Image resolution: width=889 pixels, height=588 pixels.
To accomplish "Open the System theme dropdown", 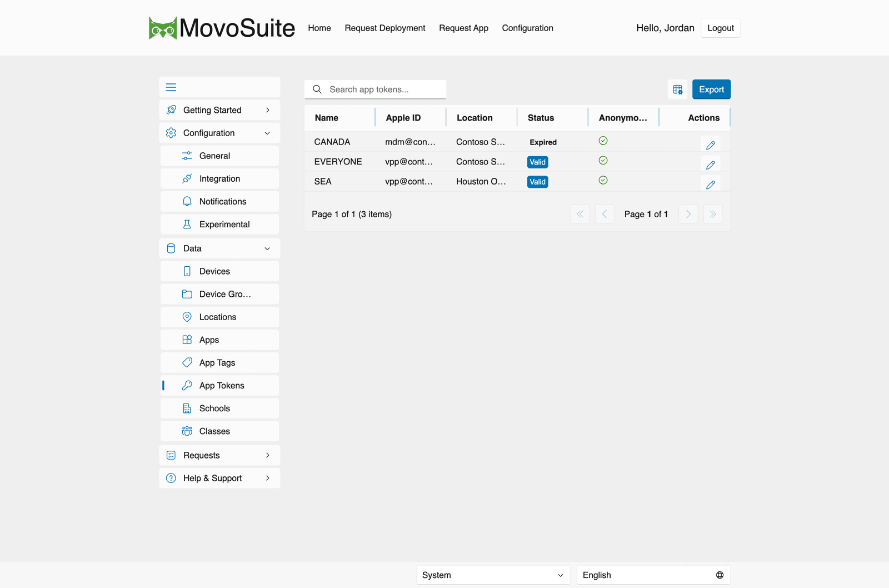I will (493, 575).
